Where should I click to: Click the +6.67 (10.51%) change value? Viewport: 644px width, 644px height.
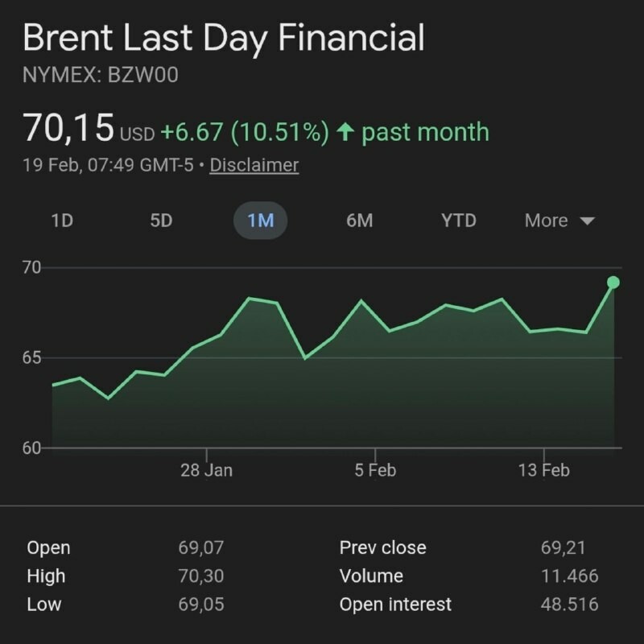(245, 133)
